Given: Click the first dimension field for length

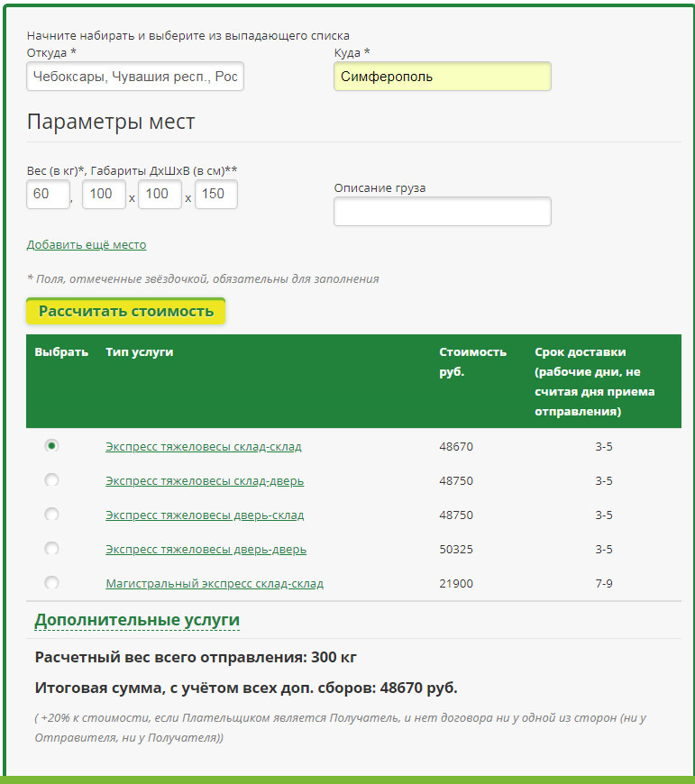Looking at the screenshot, I should 104,195.
